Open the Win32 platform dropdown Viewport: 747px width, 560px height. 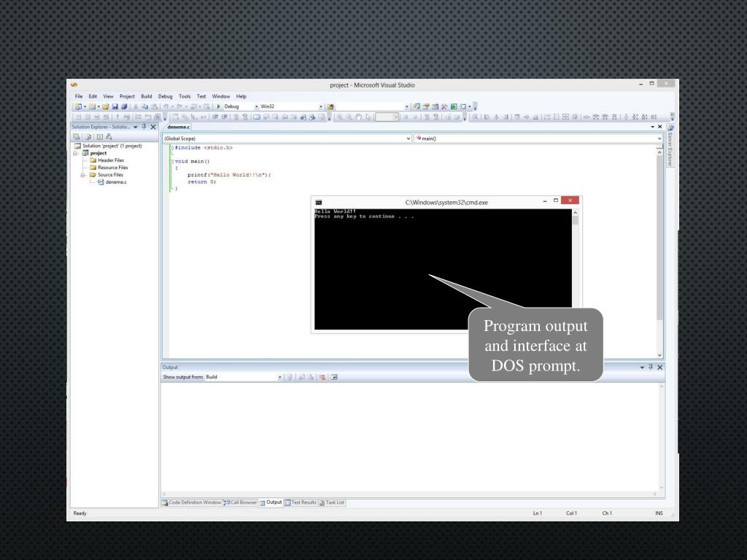pyautogui.click(x=321, y=106)
